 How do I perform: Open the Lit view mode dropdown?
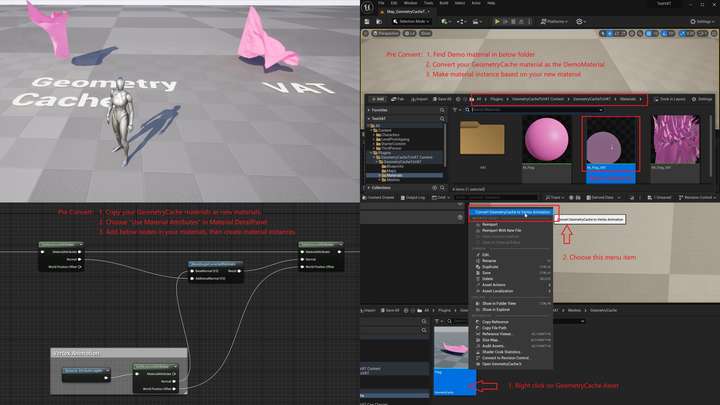pyautogui.click(x=409, y=34)
